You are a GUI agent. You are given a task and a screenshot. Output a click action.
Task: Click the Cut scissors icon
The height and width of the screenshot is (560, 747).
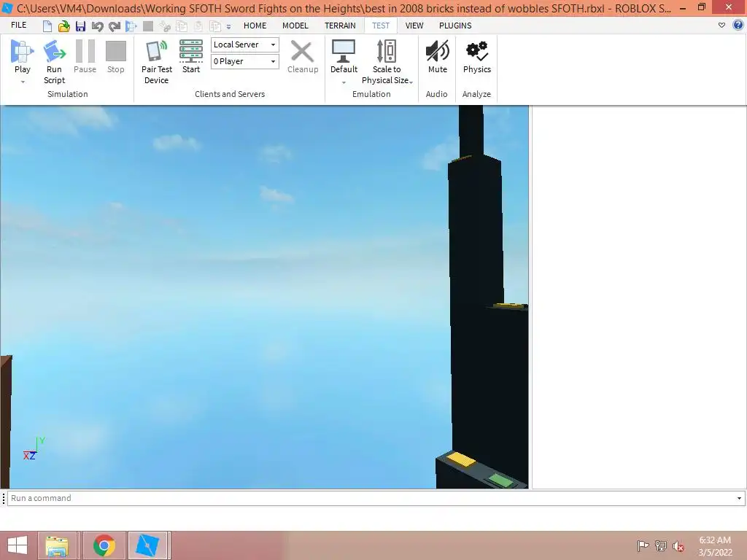165,26
